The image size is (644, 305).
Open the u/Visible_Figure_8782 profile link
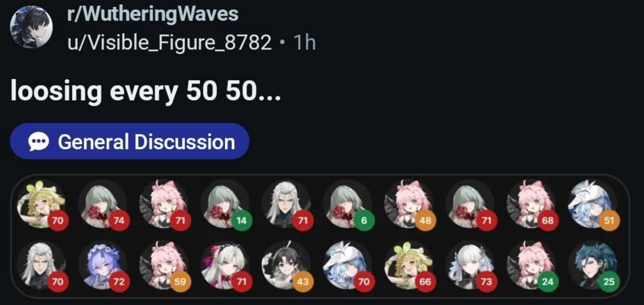(x=169, y=42)
